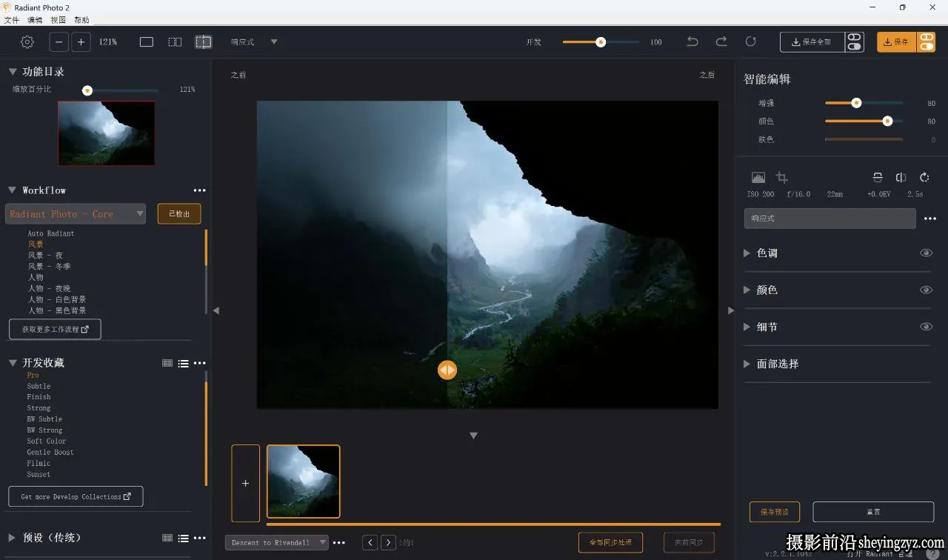Open the Descent to Rivendell file dropdown
Viewport: 948px width, 560px height.
[277, 543]
